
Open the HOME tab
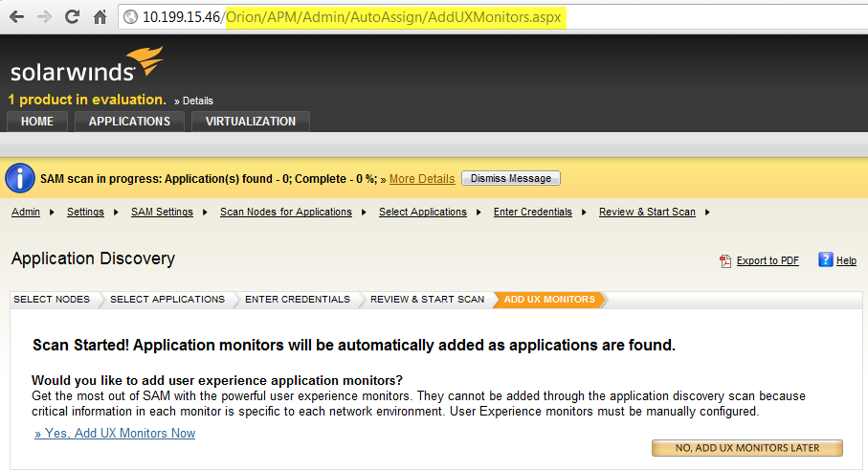point(37,122)
